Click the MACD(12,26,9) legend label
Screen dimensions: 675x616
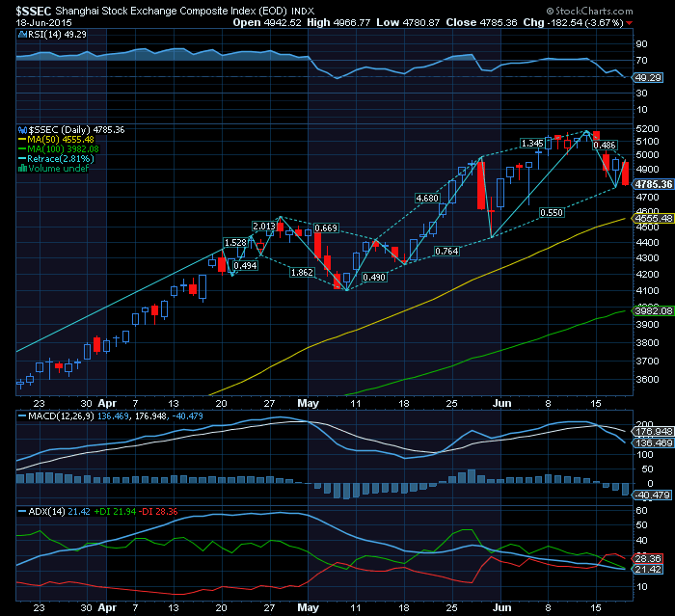click(x=56, y=416)
